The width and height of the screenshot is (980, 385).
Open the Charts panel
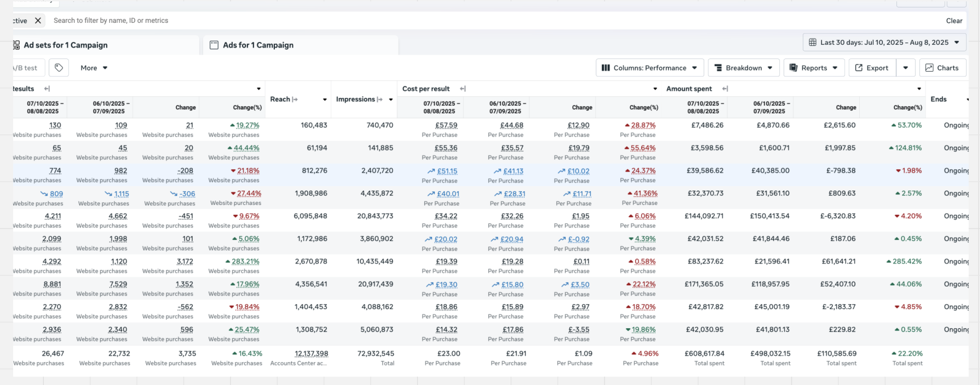pos(943,68)
